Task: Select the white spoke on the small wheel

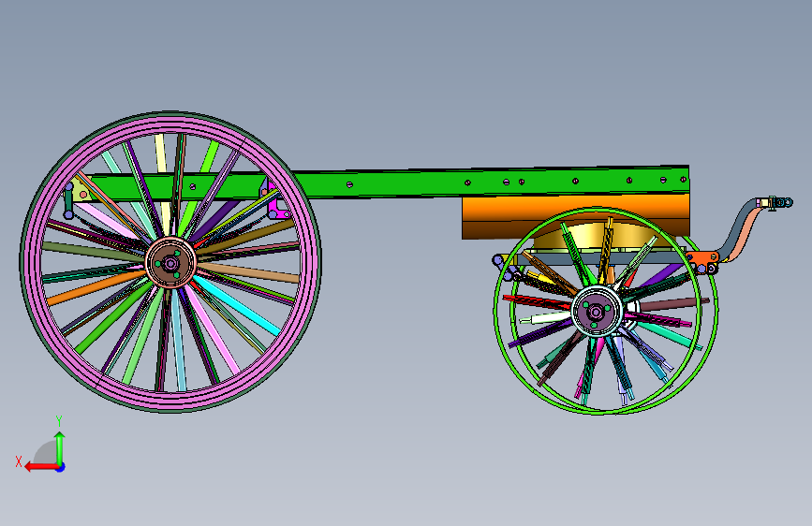Action: pos(545,318)
